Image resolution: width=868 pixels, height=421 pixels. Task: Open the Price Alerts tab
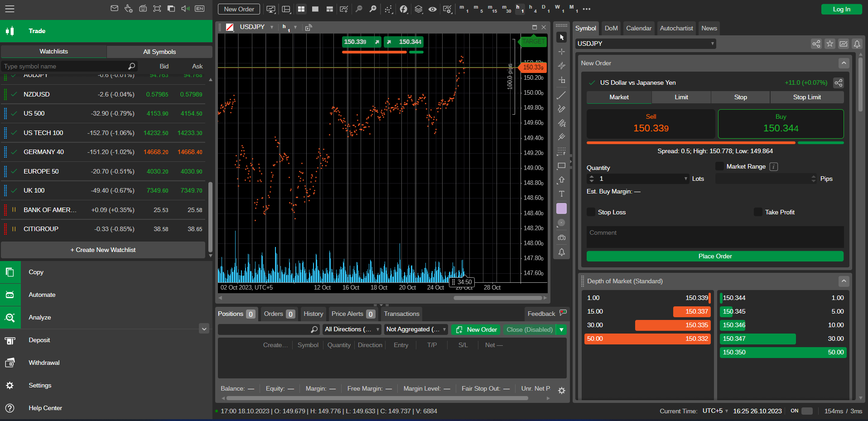[347, 314]
